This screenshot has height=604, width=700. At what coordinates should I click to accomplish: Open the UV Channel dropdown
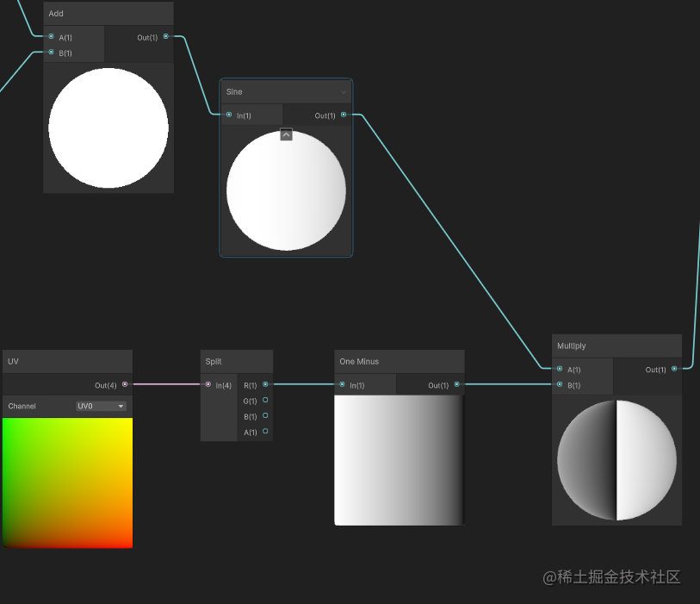101,406
